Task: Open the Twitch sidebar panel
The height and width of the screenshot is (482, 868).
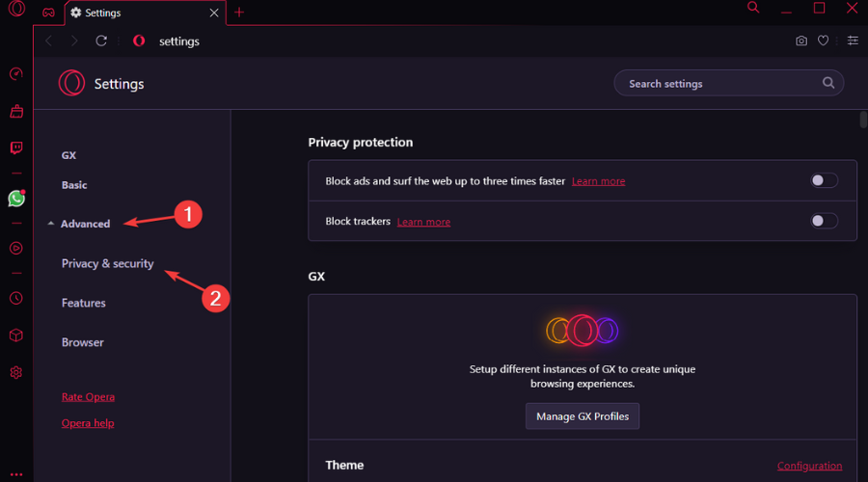Action: click(16, 147)
